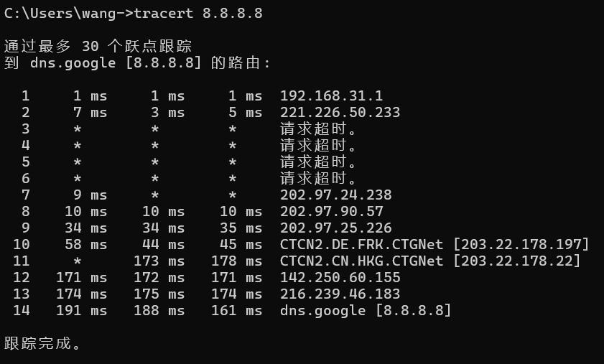The image size is (604, 364).
Task: Click the 通过最多 30 个跃点跟踪 line
Action: point(98,46)
